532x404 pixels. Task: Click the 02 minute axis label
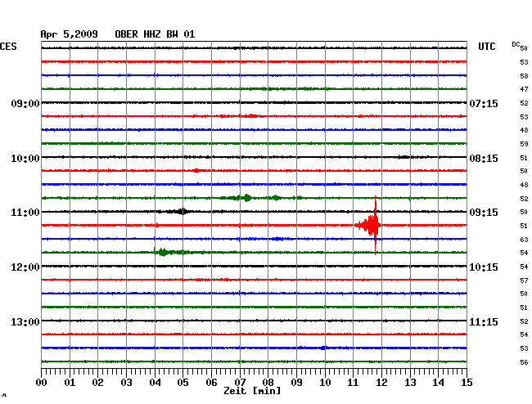tap(97, 383)
